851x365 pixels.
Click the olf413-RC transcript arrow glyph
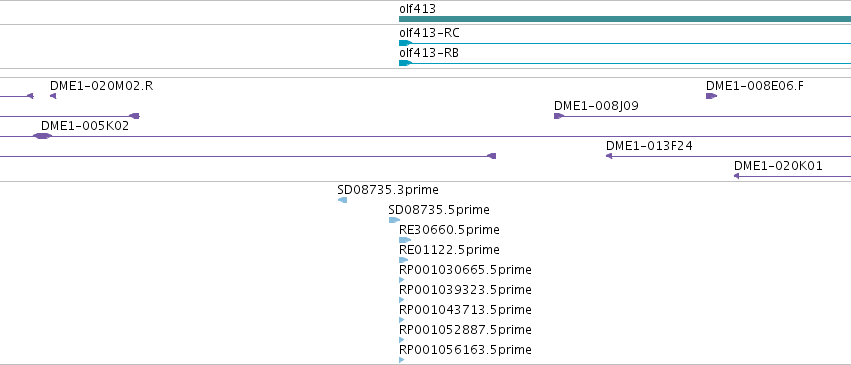[405, 43]
